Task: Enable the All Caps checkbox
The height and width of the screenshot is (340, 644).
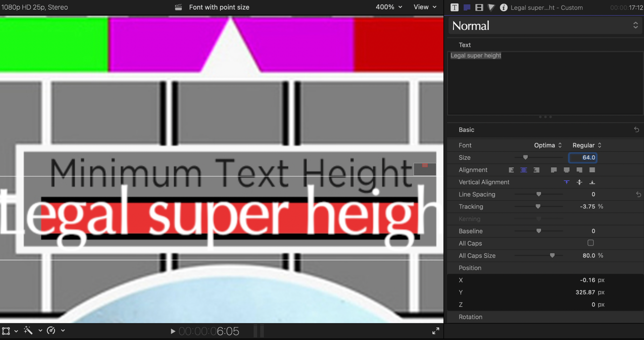Action: tap(591, 243)
